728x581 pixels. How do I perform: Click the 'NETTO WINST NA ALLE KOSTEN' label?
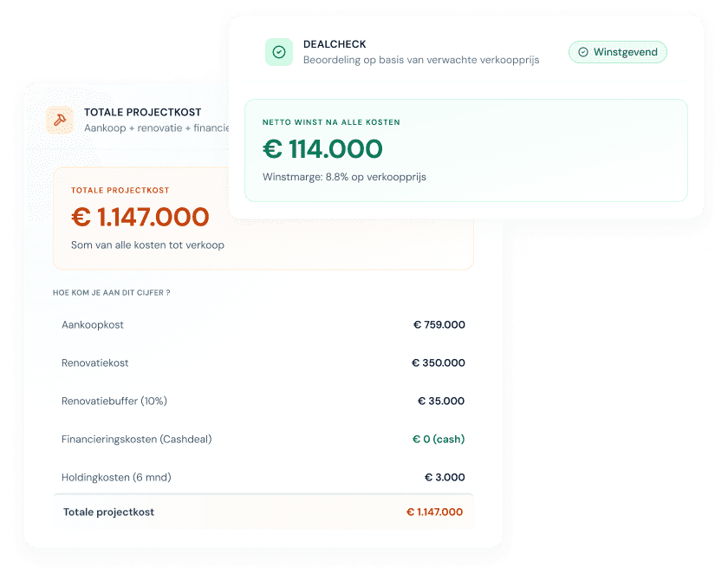tap(331, 122)
